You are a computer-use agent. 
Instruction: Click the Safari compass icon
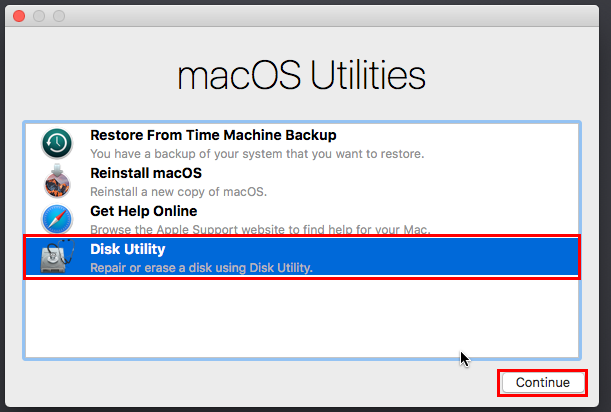[57, 219]
